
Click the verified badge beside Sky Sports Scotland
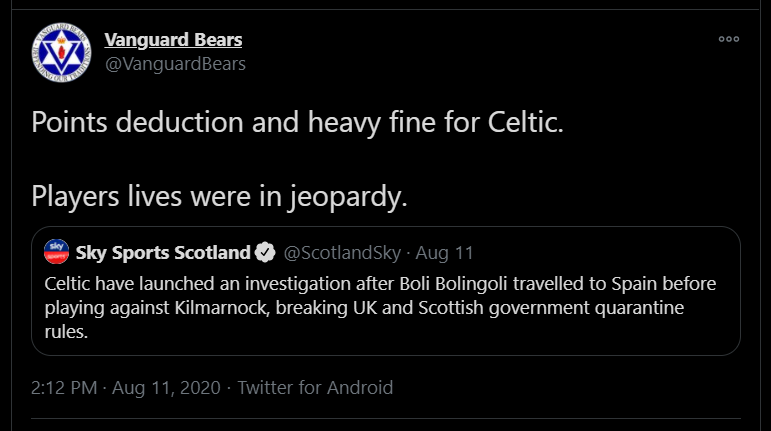tap(266, 252)
